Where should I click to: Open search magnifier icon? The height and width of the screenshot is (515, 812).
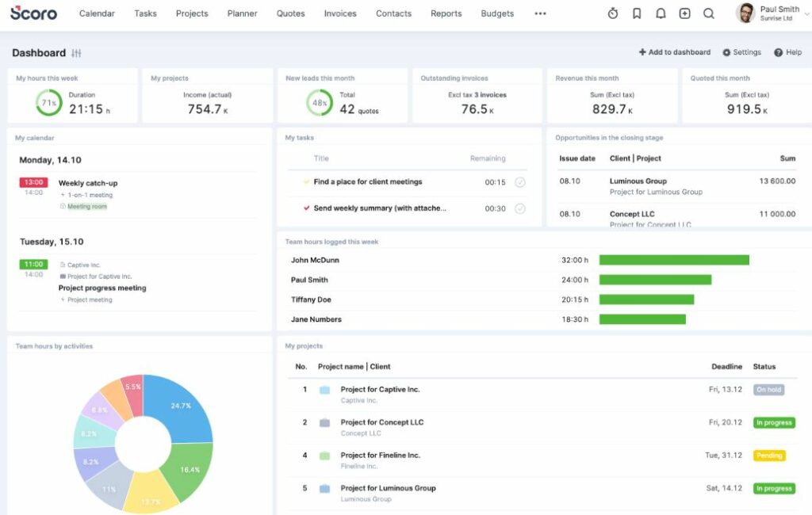[709, 13]
